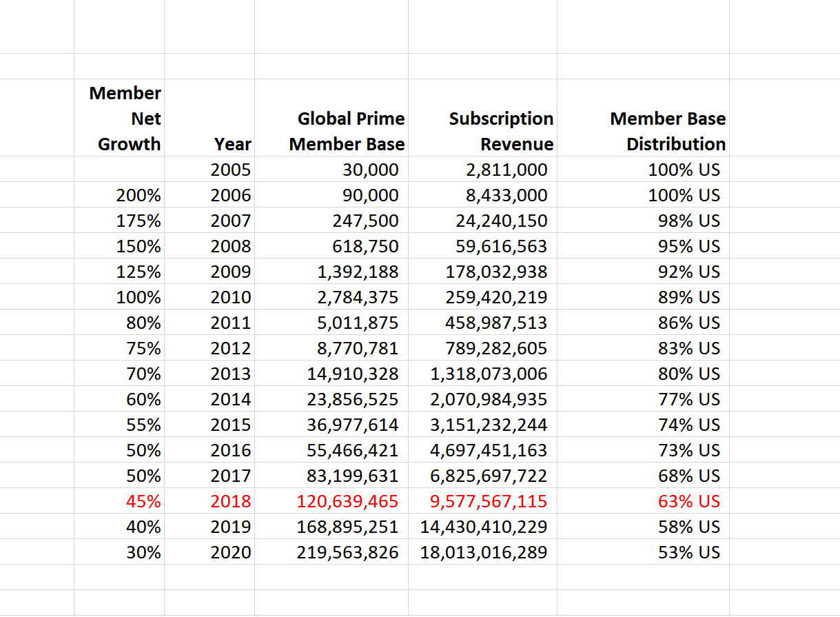Screen dimensions: 840x617
Task: Click the member base value 618,750
Action: click(331, 246)
